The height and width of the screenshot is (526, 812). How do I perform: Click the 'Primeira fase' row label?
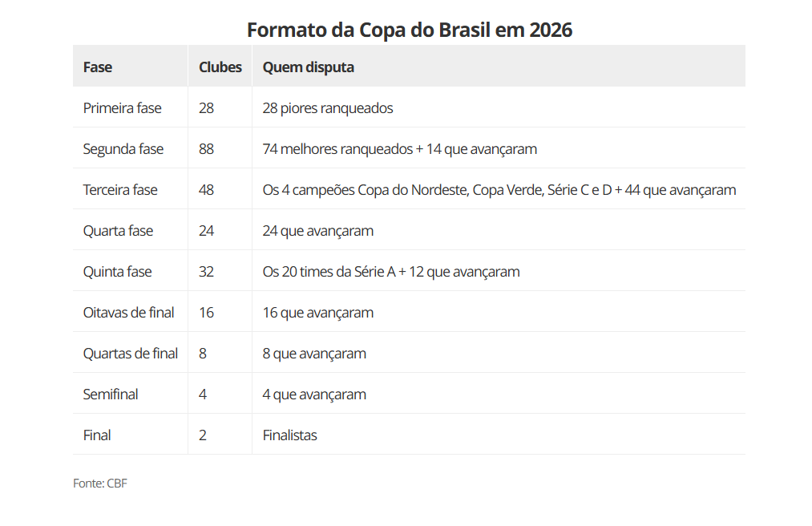[x=122, y=108]
